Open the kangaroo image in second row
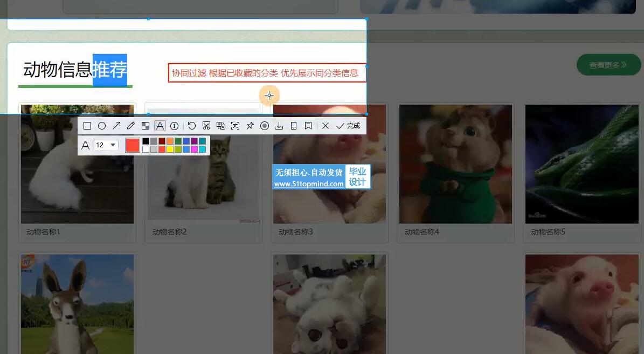 pos(77,304)
